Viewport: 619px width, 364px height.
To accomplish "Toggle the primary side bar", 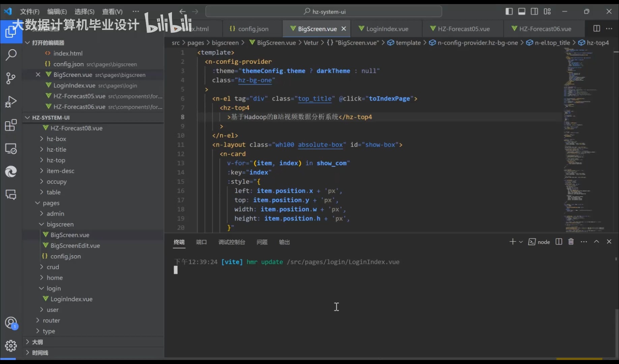I will [x=509, y=11].
